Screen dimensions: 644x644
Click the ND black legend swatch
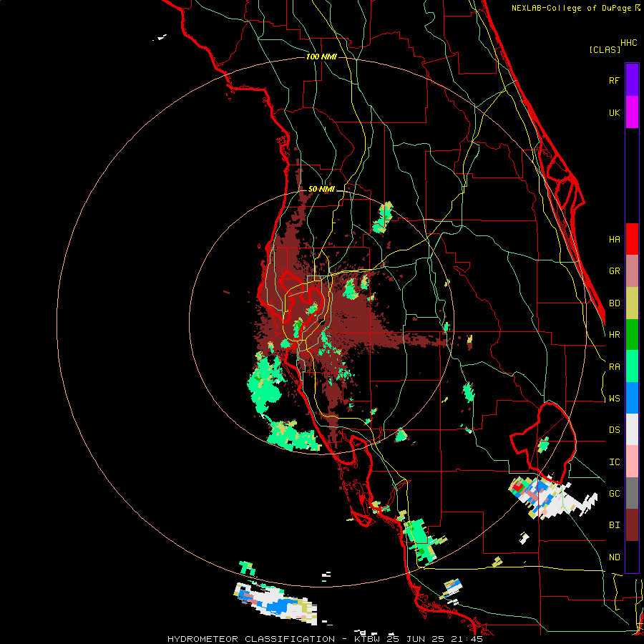click(x=632, y=557)
